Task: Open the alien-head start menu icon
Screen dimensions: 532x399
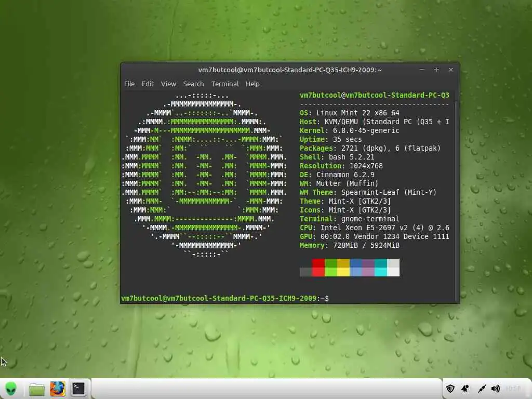Action: [x=11, y=389]
